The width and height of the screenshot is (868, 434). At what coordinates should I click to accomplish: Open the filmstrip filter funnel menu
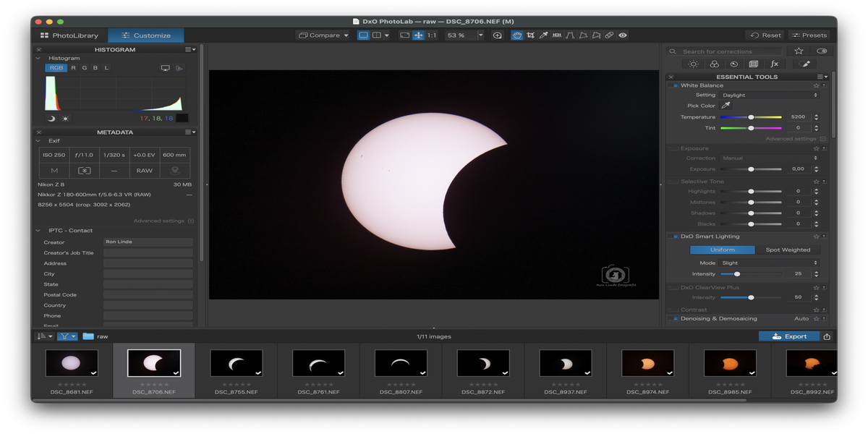pos(69,336)
